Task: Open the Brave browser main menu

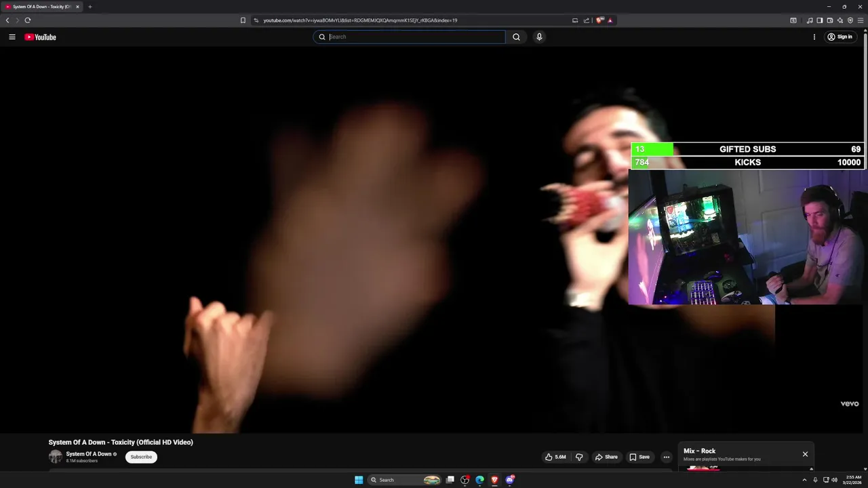Action: coord(861,20)
